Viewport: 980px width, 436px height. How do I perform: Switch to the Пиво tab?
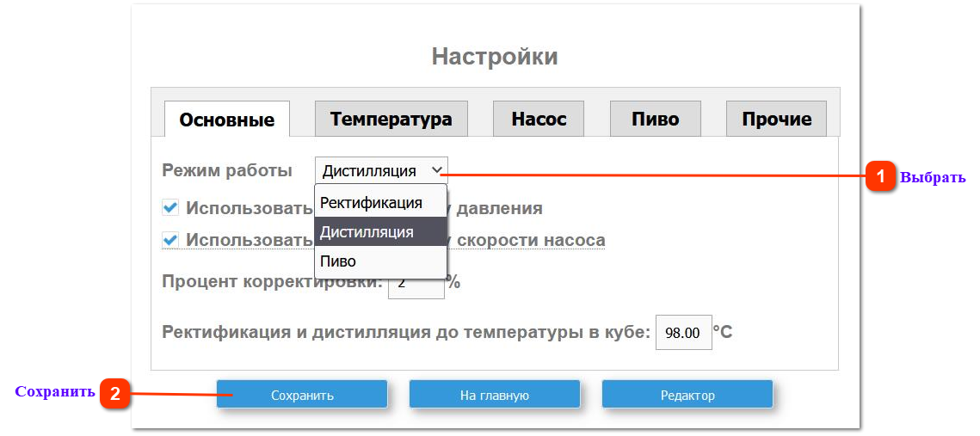click(x=655, y=119)
